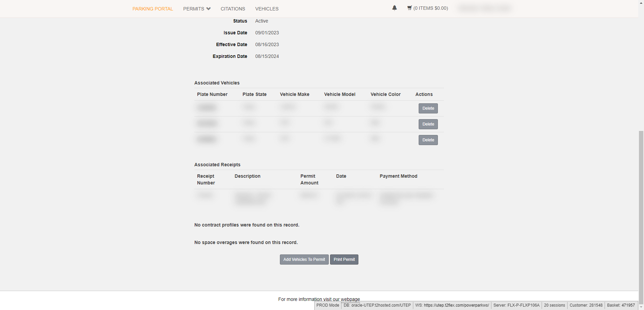This screenshot has height=310, width=644.
Task: Click the Plate State column header
Action: [x=255, y=94]
